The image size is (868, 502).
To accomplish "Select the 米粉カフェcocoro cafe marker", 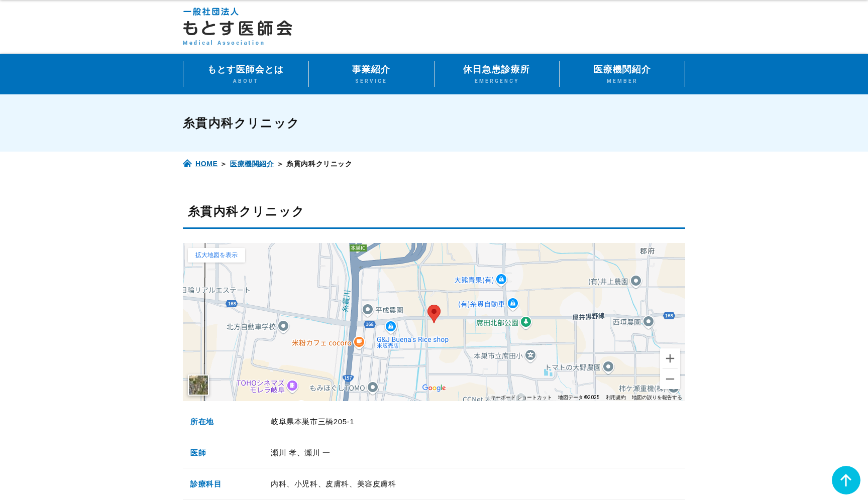I will (x=360, y=342).
